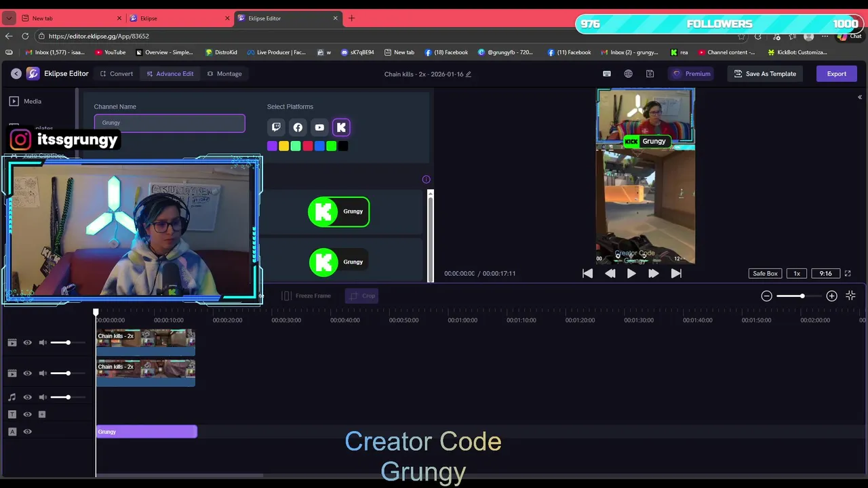
Task: Open the DistroKid bookmark
Action: [222, 52]
